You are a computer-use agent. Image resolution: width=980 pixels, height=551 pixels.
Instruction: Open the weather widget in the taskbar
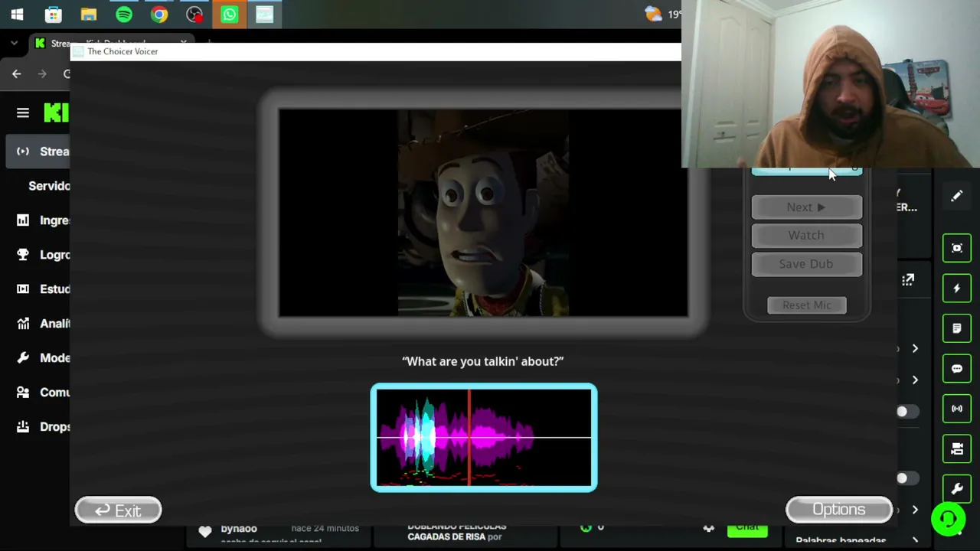(663, 14)
